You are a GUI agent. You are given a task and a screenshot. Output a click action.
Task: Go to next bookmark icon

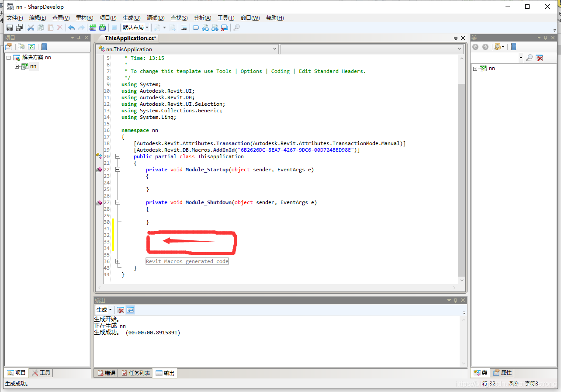(215, 28)
